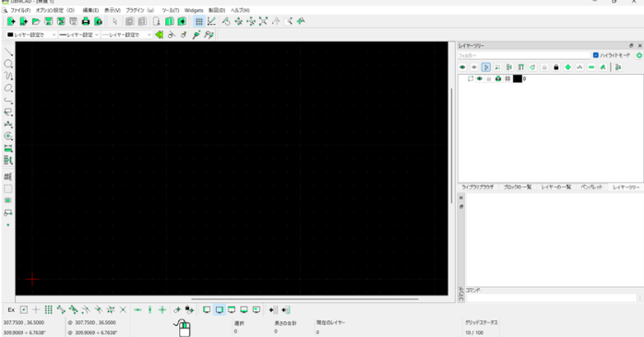
Task: Open the Widgets menu
Action: 194,10
